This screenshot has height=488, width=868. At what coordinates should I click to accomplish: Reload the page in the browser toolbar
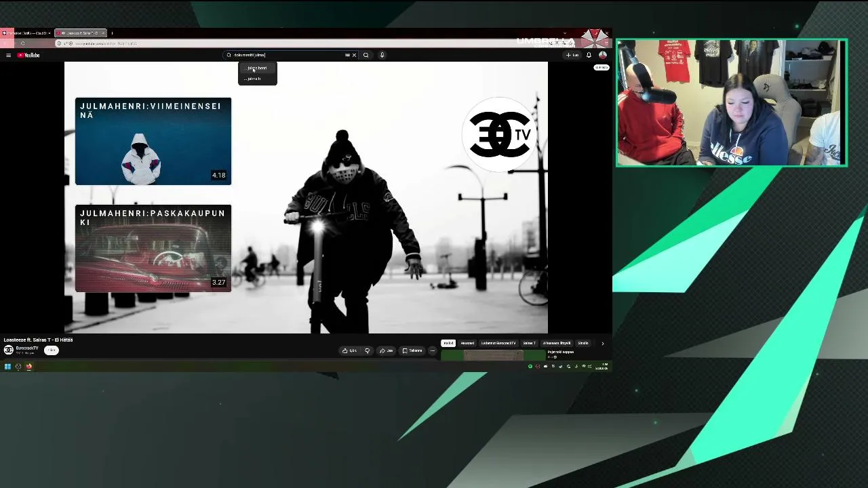(x=22, y=43)
